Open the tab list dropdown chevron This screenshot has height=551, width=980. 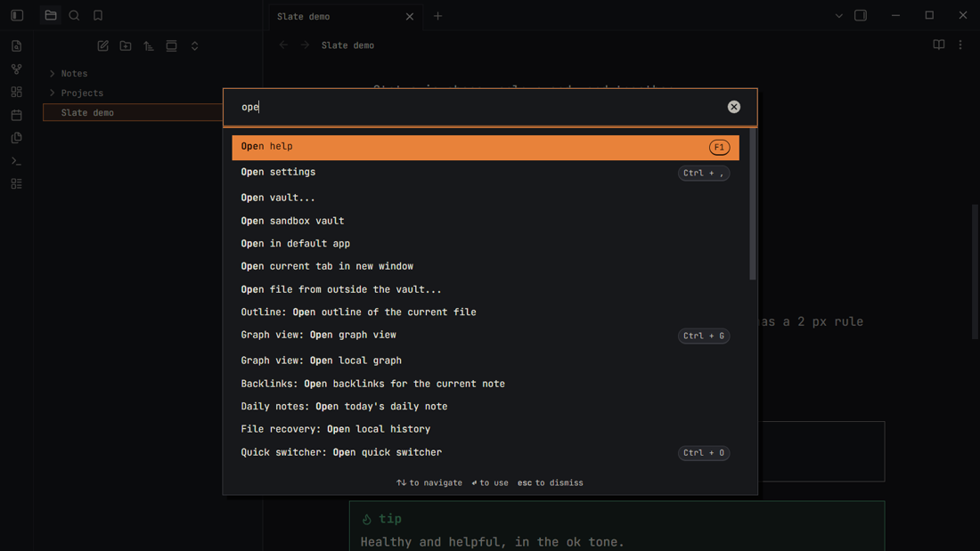tap(838, 16)
